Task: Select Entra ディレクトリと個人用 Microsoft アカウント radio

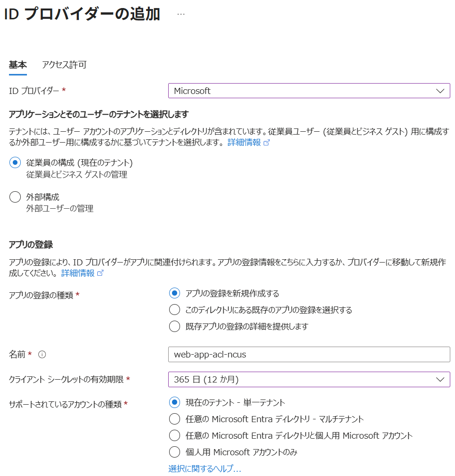Action: pos(174,435)
